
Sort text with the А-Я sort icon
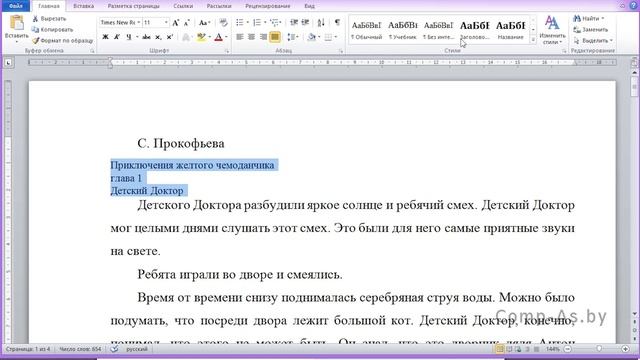pos(321,22)
